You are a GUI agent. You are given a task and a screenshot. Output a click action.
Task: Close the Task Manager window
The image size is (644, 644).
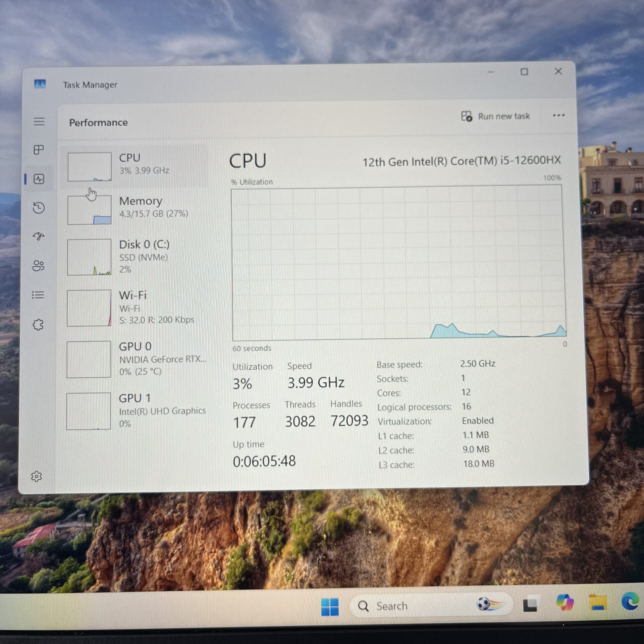pyautogui.click(x=558, y=71)
